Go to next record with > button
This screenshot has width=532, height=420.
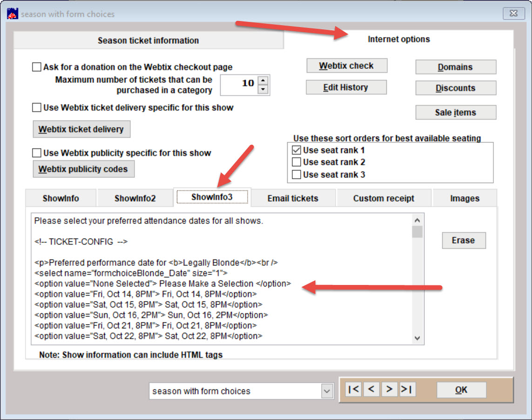coord(390,389)
